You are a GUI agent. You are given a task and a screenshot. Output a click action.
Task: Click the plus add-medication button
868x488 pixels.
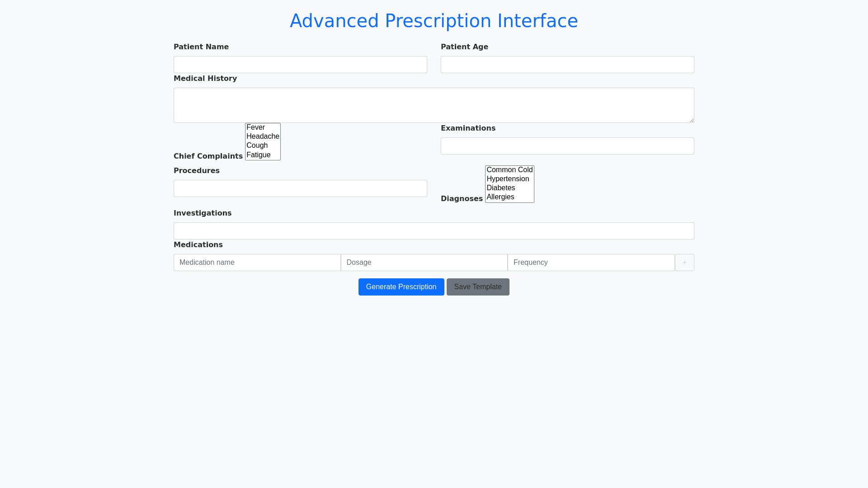point(684,263)
